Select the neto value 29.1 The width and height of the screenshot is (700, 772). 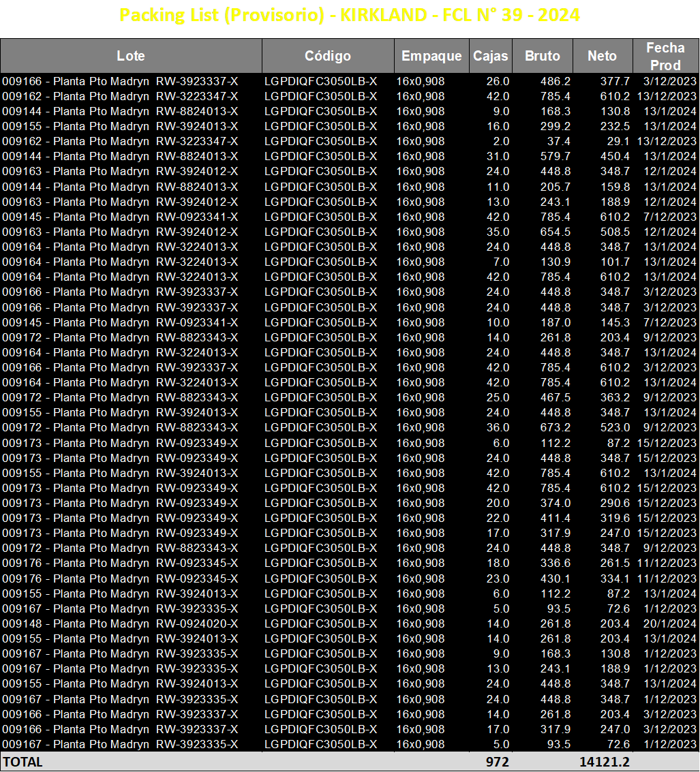click(618, 141)
